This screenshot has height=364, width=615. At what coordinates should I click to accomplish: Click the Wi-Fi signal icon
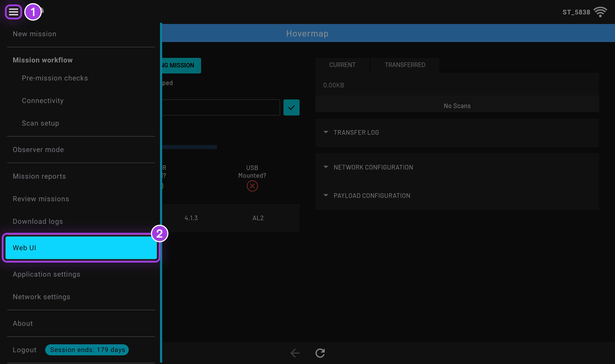coord(600,12)
